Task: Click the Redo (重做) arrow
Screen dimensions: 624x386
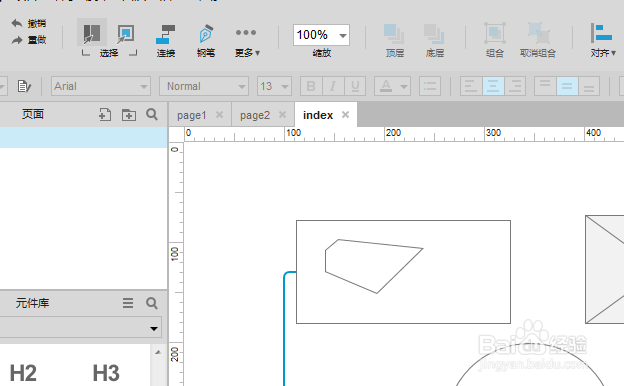Action: coord(17,40)
